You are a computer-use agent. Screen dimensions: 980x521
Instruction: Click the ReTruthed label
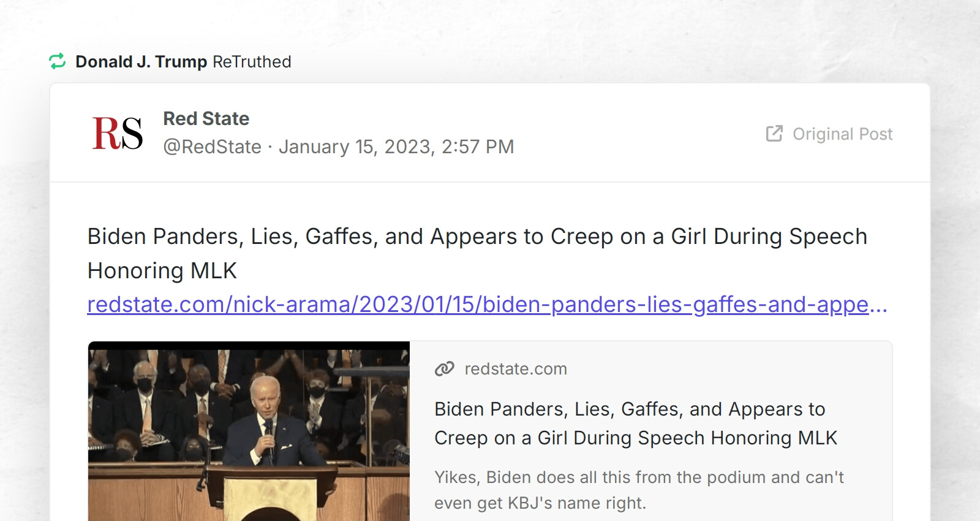[x=252, y=61]
